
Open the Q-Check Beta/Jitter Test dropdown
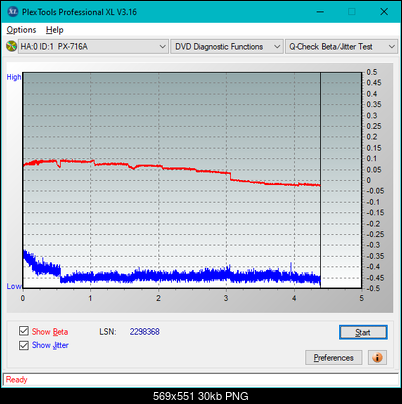point(341,47)
